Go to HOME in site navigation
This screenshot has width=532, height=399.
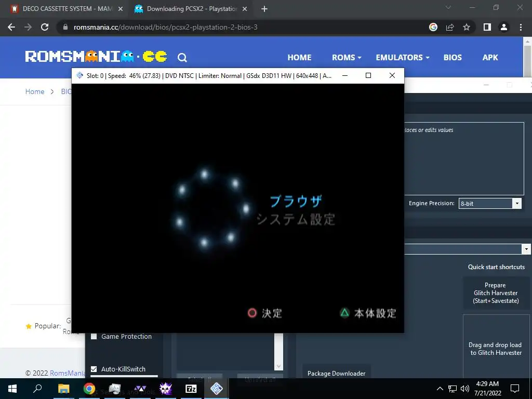[299, 57]
